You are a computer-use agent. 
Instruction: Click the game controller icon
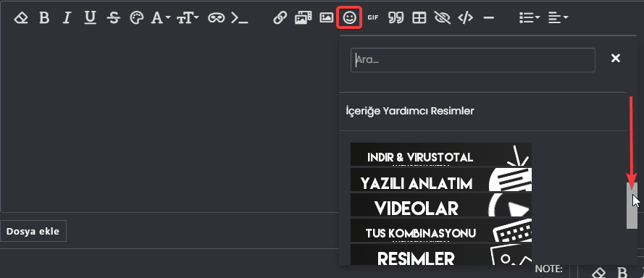[x=216, y=17]
